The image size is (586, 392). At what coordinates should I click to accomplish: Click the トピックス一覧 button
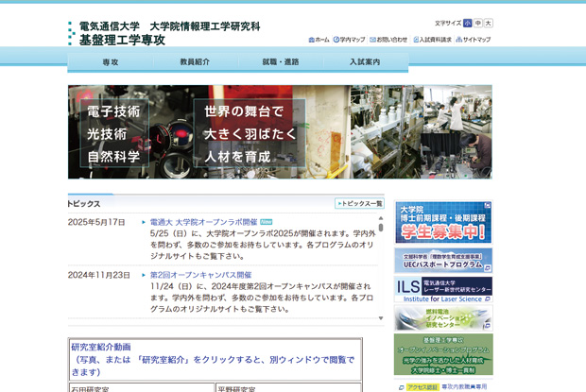click(359, 203)
